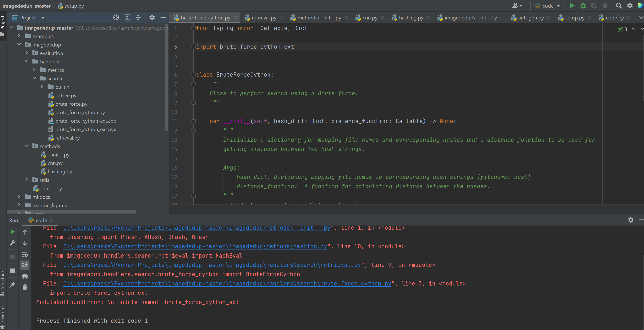Screen dimensions: 644x330
Task: Collapse the handlers folder in the tree
Action: 27,61
